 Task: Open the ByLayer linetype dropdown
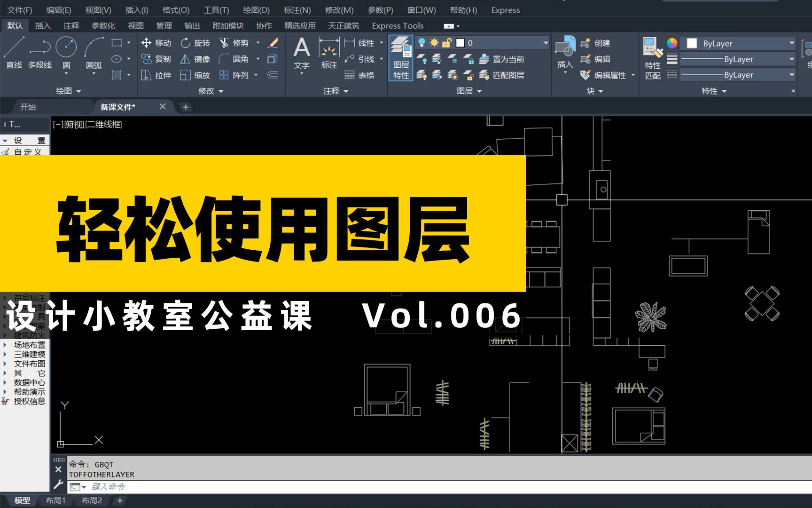791,75
